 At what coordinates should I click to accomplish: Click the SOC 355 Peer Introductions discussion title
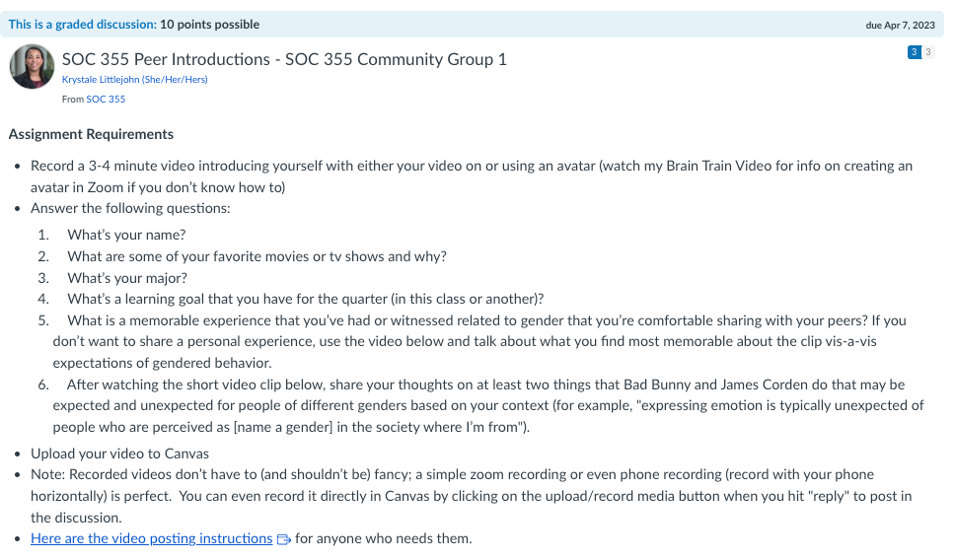point(284,59)
